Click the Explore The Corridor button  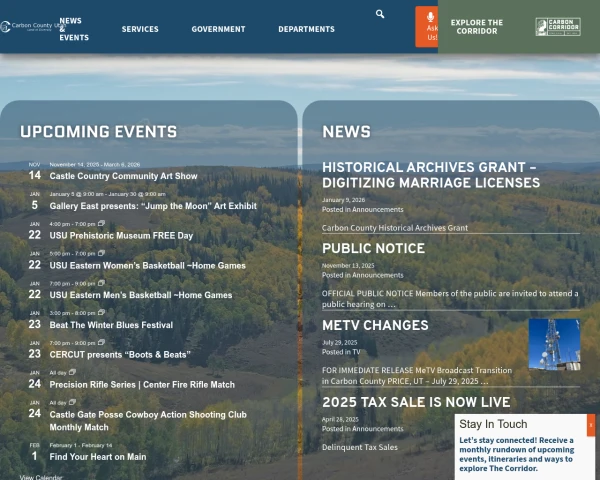[477, 27]
